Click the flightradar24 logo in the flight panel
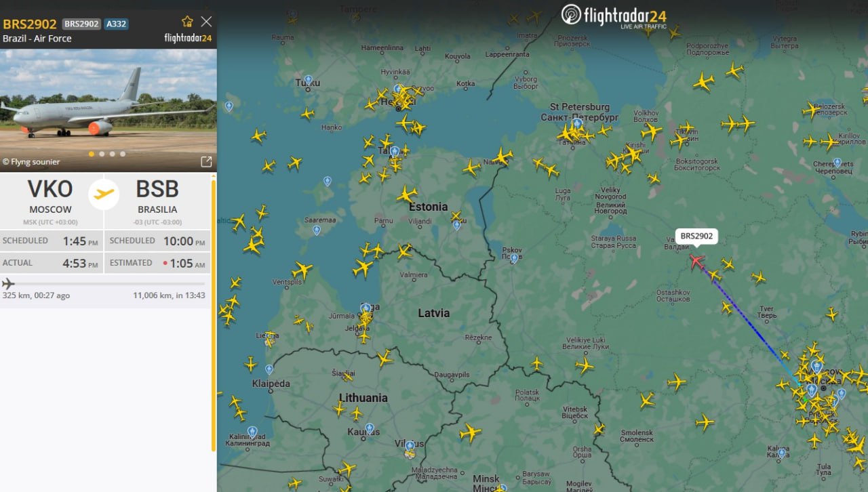Image resolution: width=868 pixels, height=492 pixels. click(189, 38)
